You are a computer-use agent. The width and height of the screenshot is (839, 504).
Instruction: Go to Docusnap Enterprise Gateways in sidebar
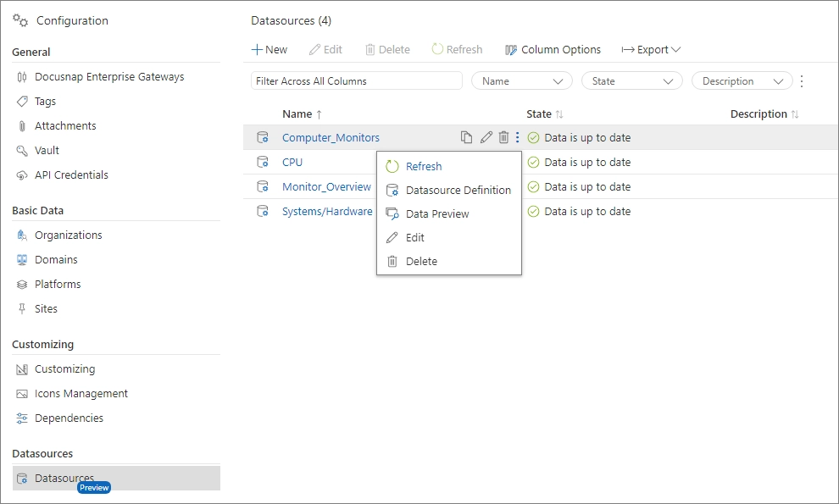108,77
